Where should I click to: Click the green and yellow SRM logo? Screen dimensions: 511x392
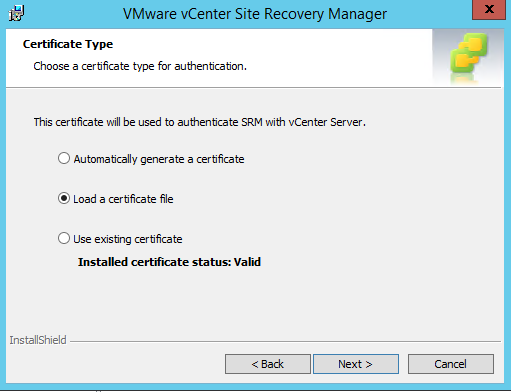pyautogui.click(x=469, y=53)
